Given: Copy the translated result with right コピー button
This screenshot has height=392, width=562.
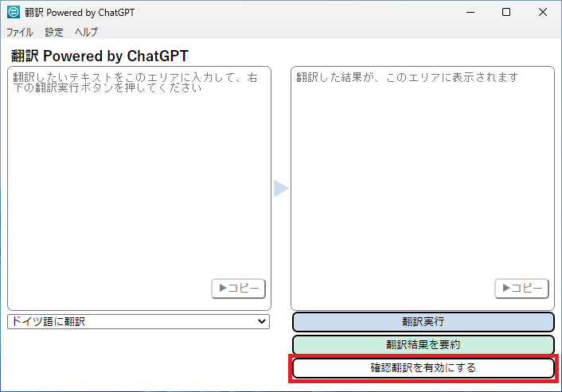Looking at the screenshot, I should click(522, 288).
